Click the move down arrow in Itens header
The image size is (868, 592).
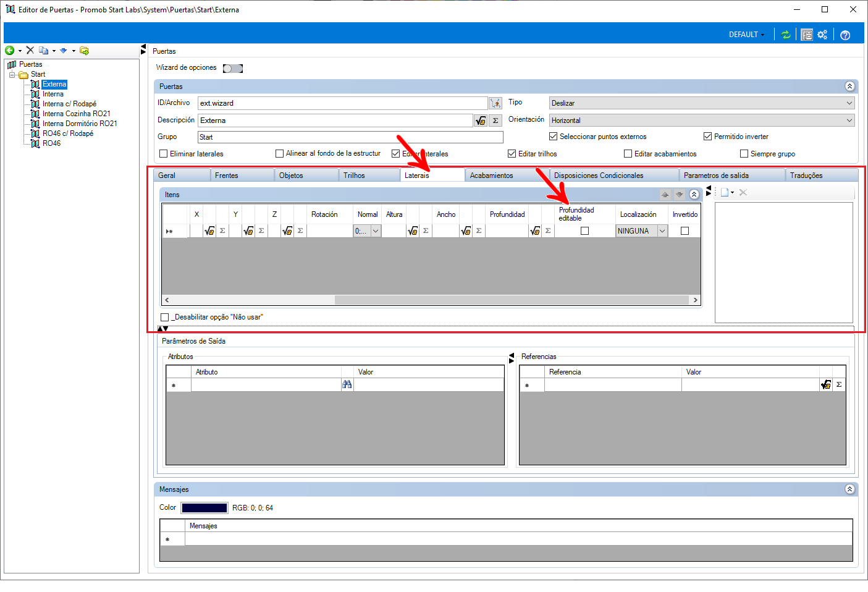pos(679,195)
